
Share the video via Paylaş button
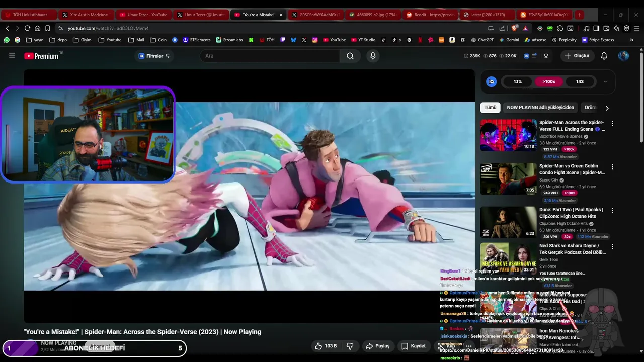click(x=378, y=346)
